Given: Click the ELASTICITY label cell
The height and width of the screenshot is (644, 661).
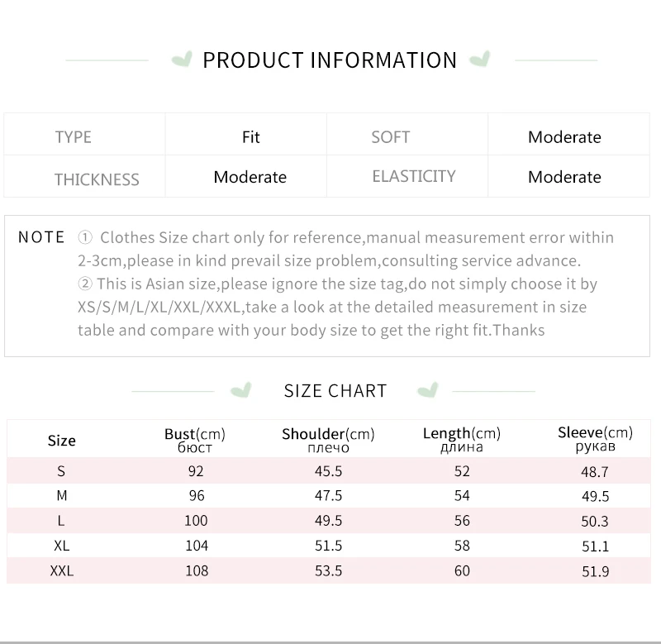Looking at the screenshot, I should pos(414,176).
